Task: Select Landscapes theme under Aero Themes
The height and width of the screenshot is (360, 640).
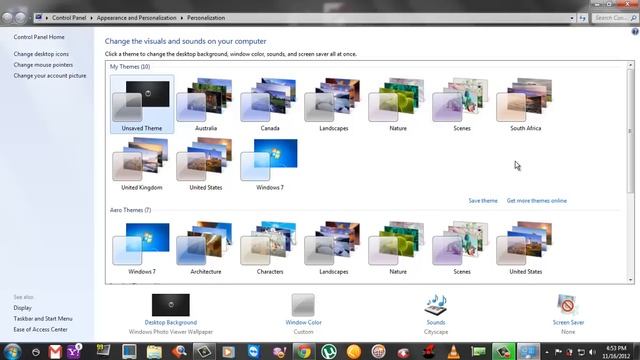Action: click(334, 248)
